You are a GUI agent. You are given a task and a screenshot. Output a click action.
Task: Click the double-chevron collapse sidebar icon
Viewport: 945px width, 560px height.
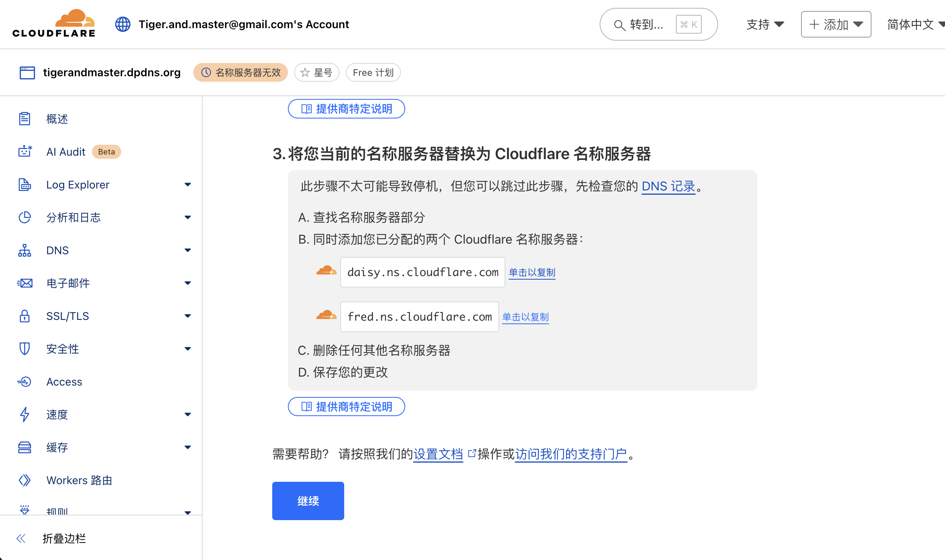21,538
